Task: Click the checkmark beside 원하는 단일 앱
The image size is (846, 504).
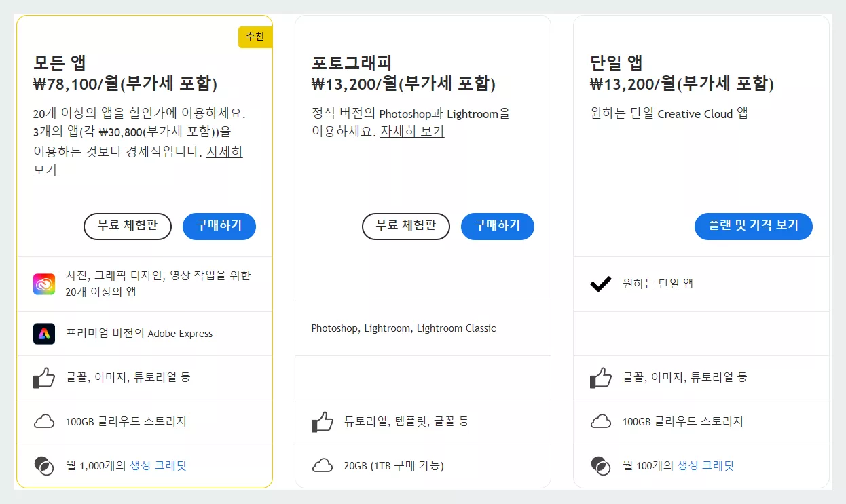Action: 600,286
